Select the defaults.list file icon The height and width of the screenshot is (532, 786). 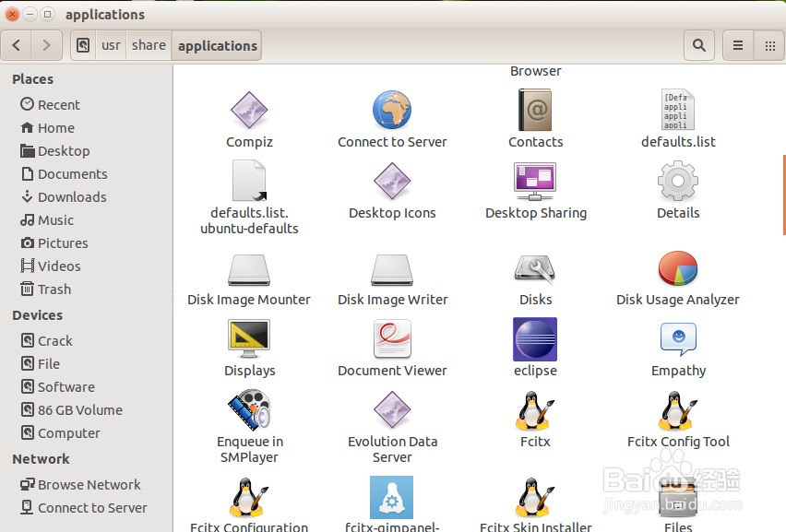(678, 110)
